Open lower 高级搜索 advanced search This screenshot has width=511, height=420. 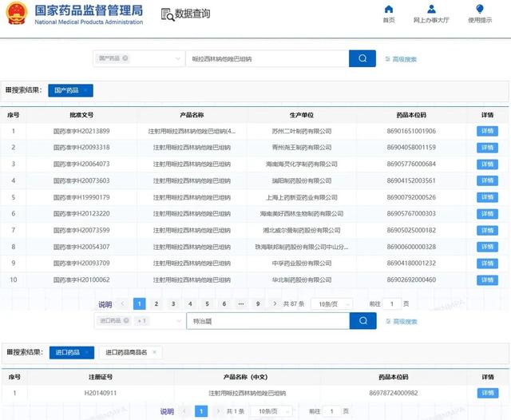coord(402,322)
